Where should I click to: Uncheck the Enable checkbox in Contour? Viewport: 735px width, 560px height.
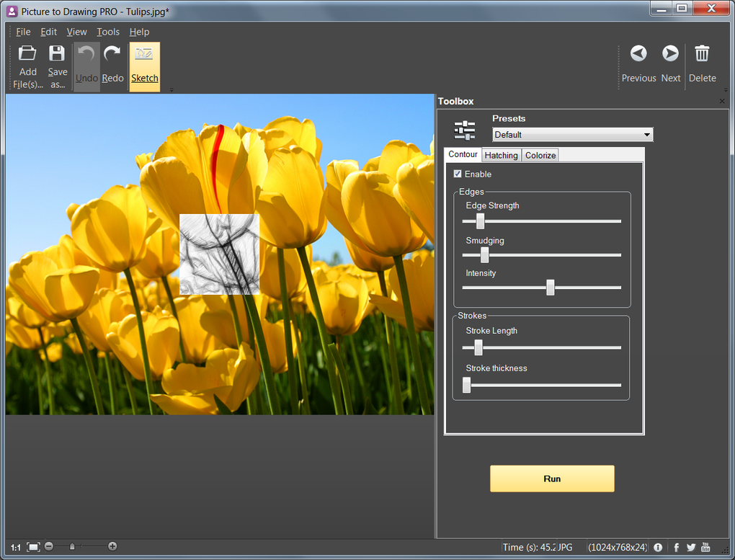pyautogui.click(x=458, y=174)
